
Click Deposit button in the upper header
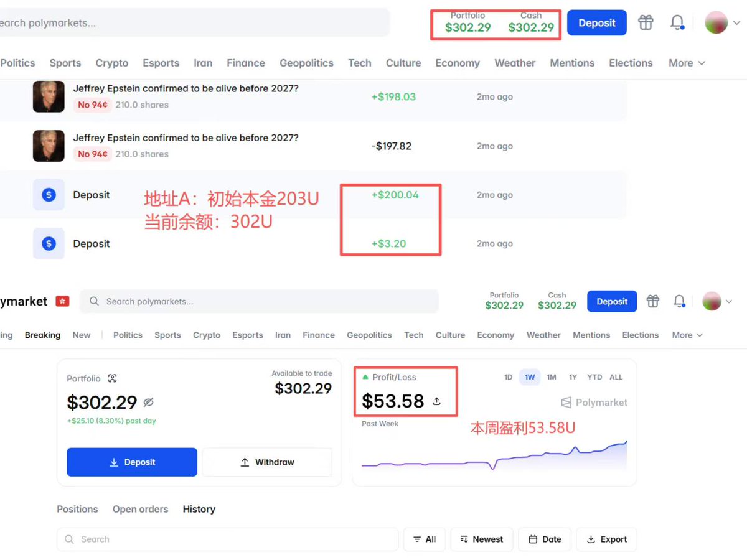[597, 23]
